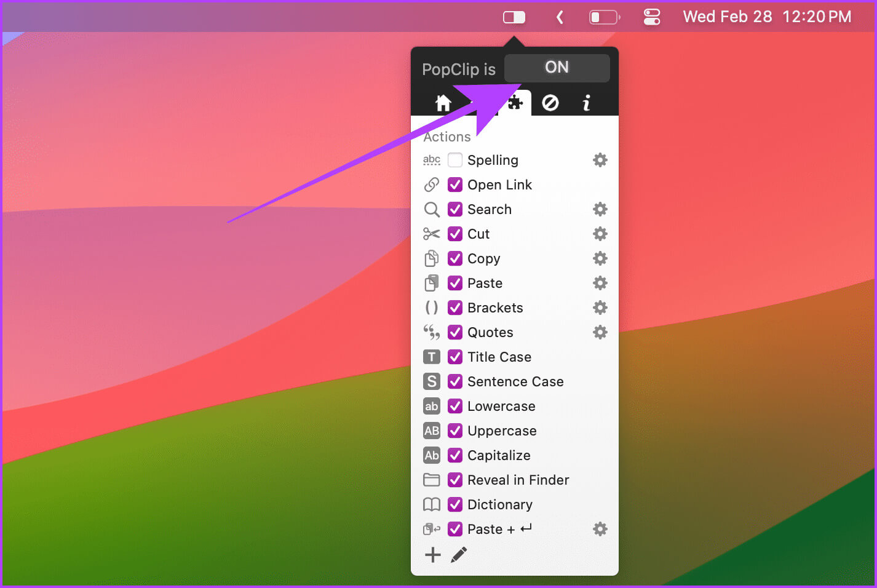Click the Copy documents icon
This screenshot has height=588, width=877.
(x=432, y=258)
